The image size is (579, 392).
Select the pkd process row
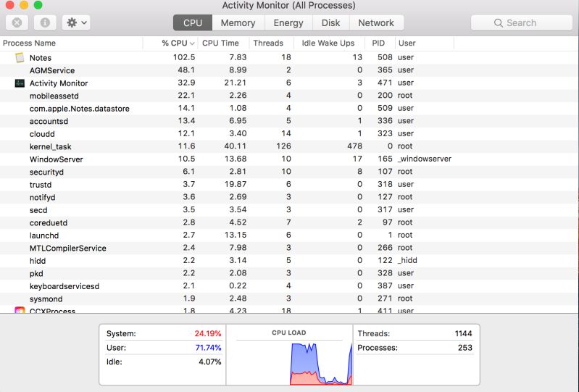coord(289,273)
